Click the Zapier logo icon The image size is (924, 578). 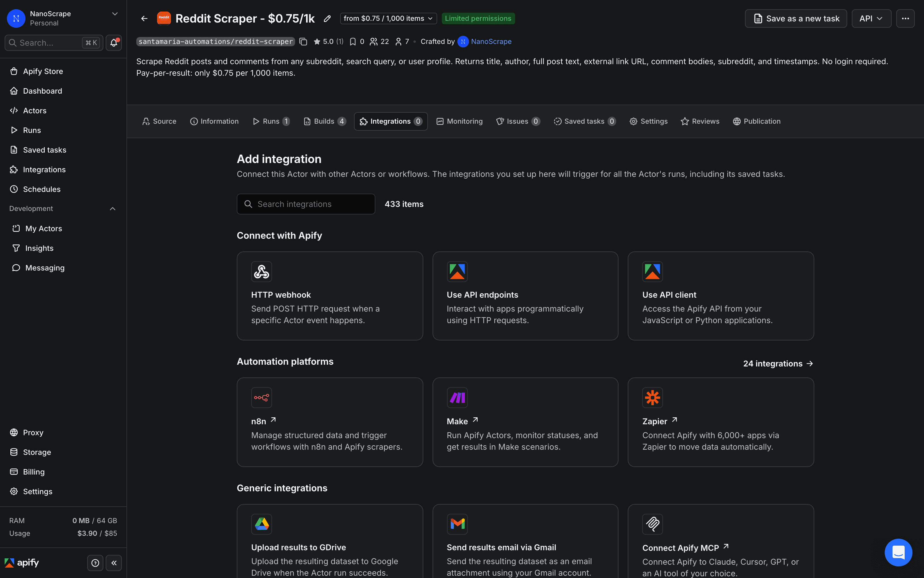(653, 398)
